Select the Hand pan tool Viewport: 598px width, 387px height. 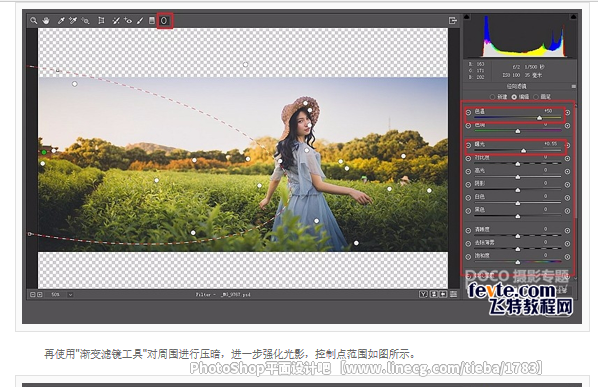46,21
